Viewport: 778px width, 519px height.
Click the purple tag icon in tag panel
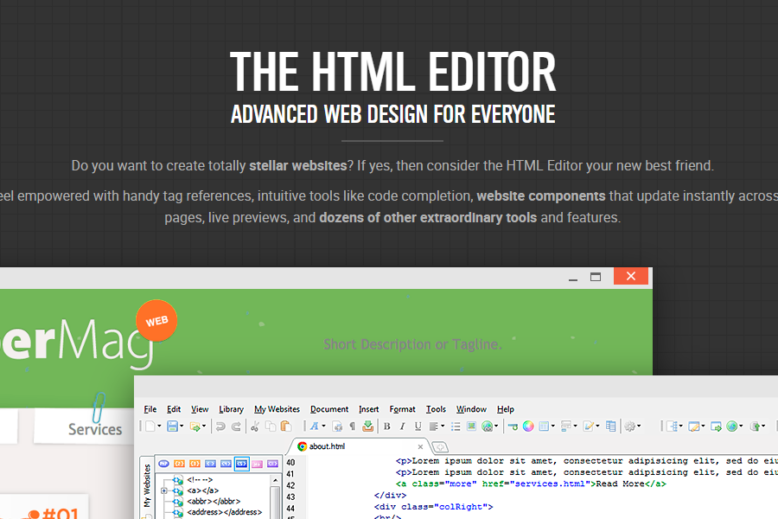(272, 463)
